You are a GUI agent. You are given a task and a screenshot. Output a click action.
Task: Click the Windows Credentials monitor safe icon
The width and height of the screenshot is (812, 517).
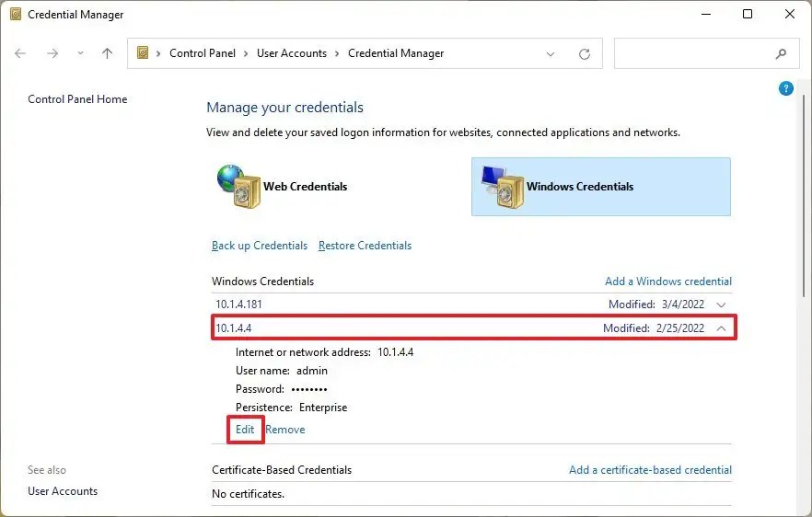502,187
